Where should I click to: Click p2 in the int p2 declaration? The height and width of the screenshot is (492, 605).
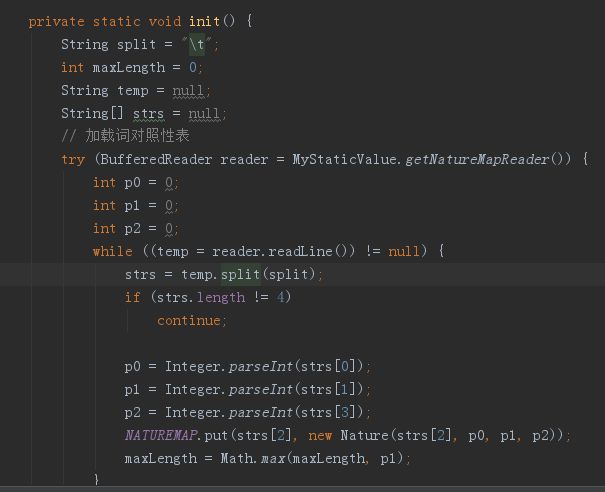[132, 229]
